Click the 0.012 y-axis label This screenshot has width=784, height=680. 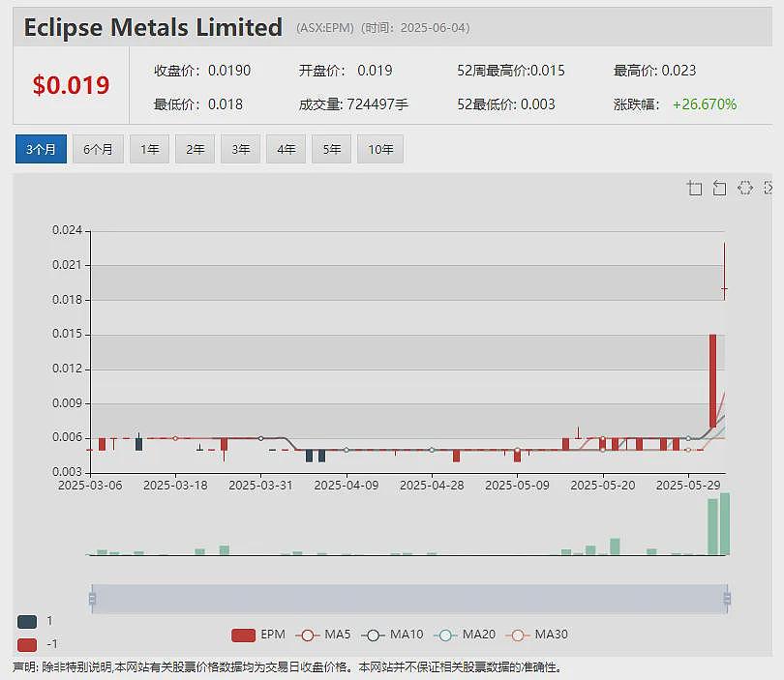67,369
